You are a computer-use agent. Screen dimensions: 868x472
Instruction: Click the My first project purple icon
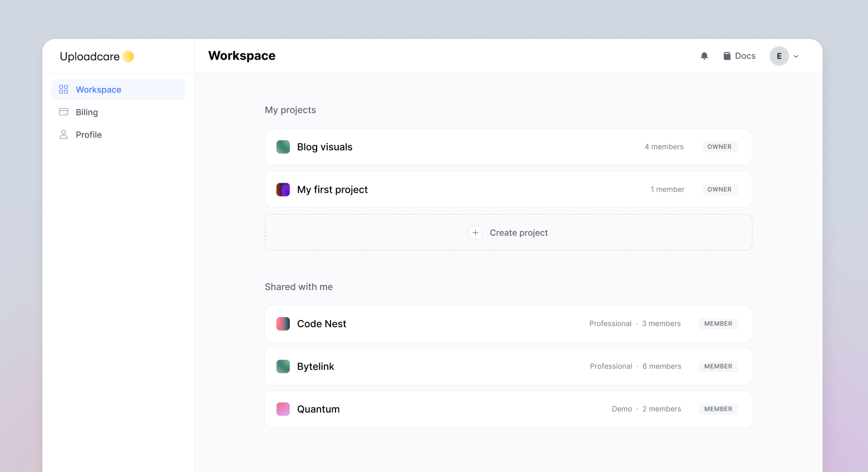point(283,189)
